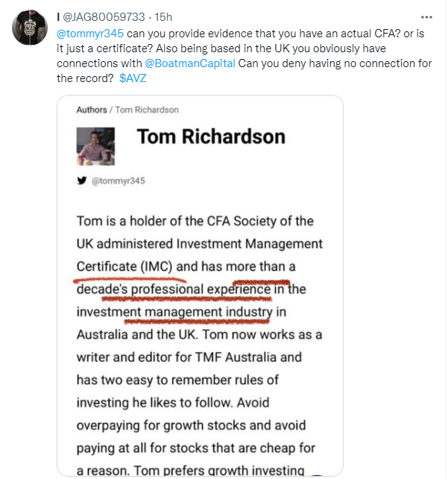Click the "Tom Richardson" breadcrumb entry

pyautogui.click(x=147, y=110)
